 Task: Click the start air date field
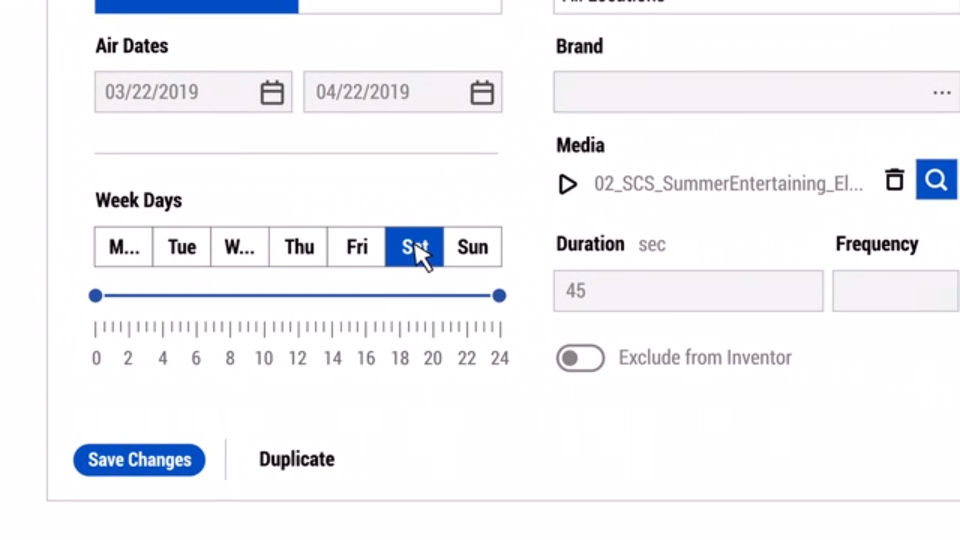pyautogui.click(x=193, y=92)
